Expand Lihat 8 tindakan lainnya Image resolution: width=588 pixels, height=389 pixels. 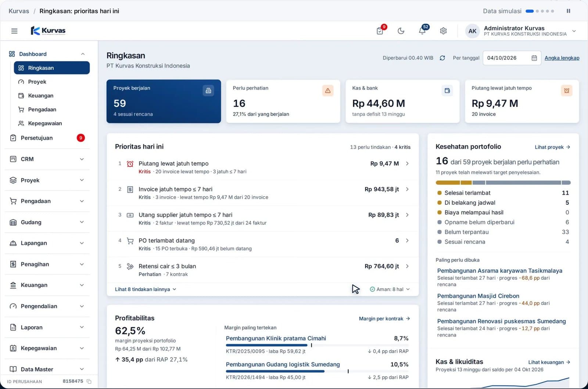146,289
